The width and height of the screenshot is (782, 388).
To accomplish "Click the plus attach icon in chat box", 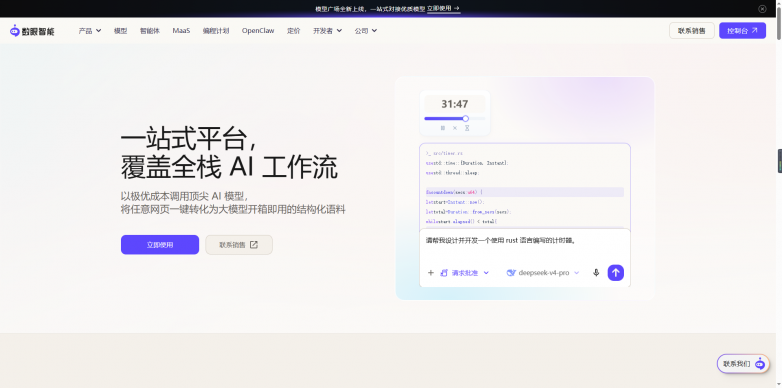I will click(x=431, y=273).
